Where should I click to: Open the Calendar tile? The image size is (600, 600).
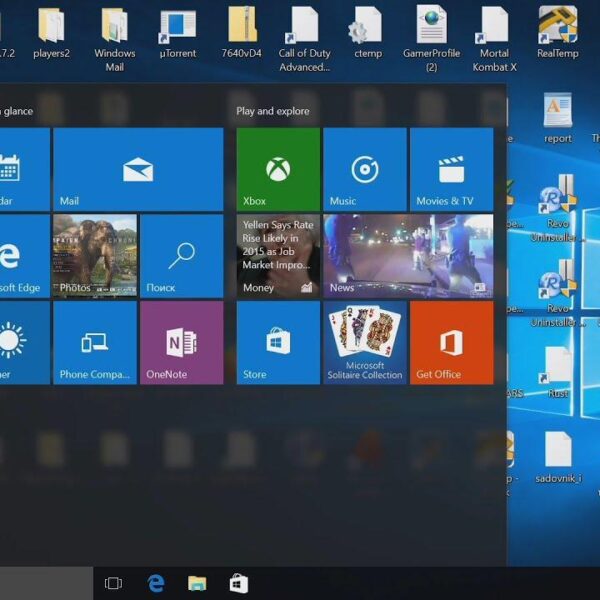pos(25,170)
